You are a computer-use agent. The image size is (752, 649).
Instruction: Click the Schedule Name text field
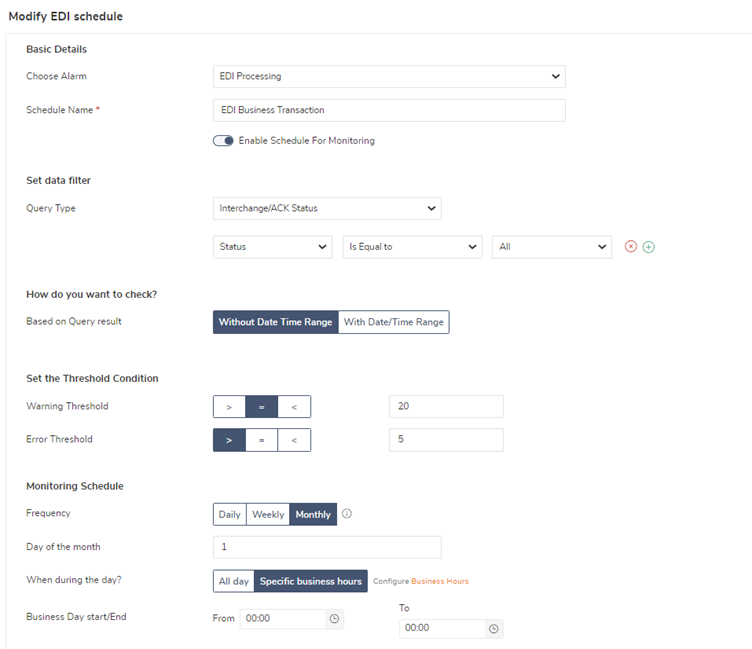[389, 110]
